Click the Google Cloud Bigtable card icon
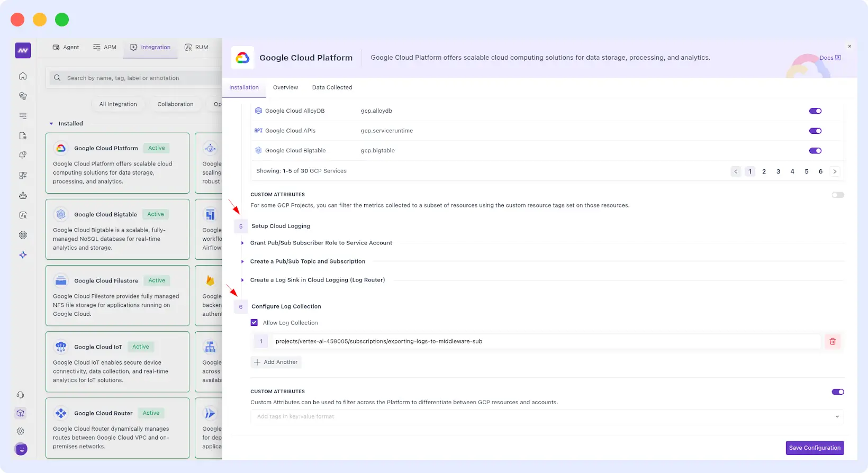This screenshot has height=473, width=868. 61,214
